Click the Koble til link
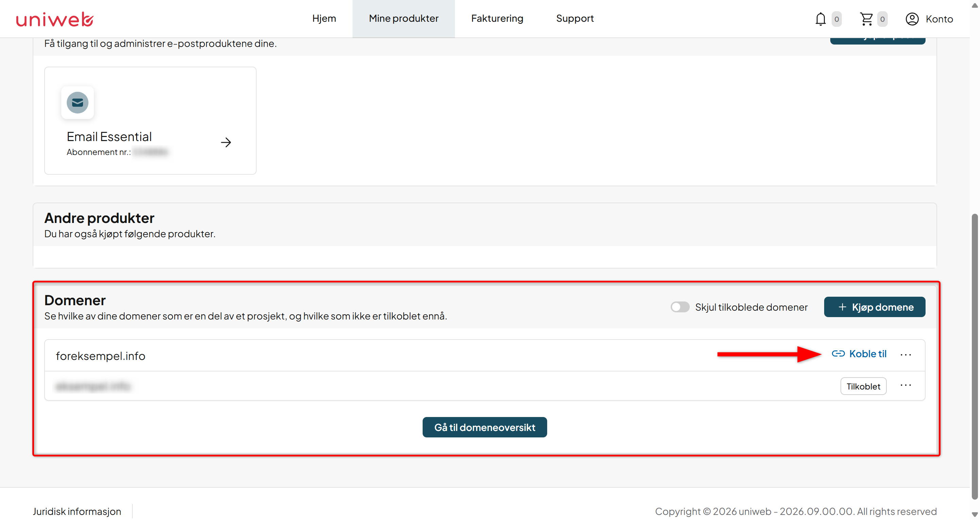 pyautogui.click(x=868, y=354)
